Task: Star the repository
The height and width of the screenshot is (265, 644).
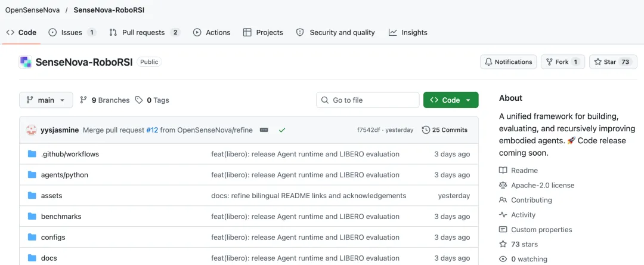Action: [x=613, y=62]
